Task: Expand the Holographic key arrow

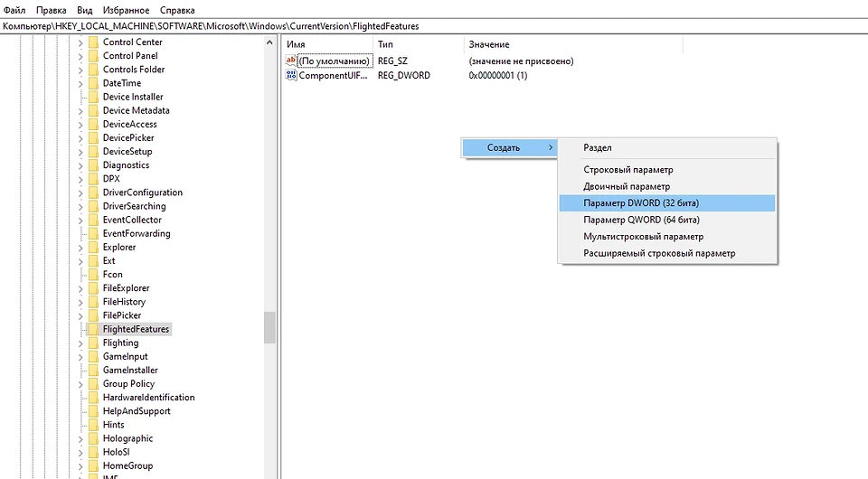Action: pos(80,438)
